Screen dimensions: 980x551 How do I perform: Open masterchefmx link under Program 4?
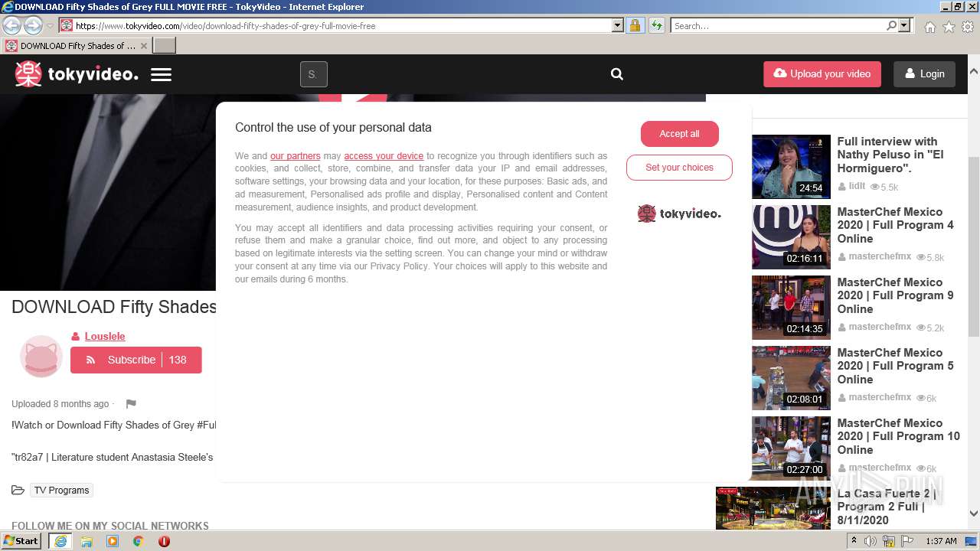coord(880,256)
